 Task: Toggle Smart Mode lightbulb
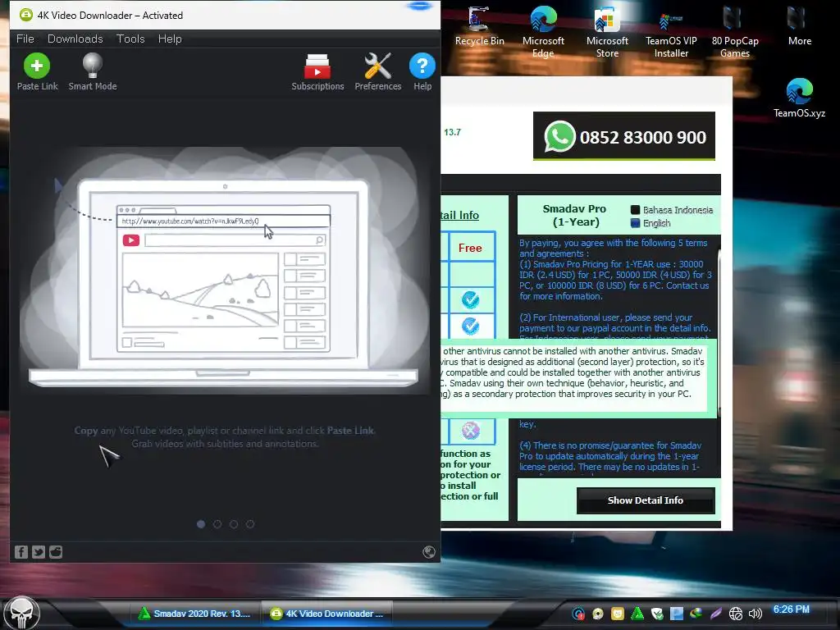tap(92, 72)
